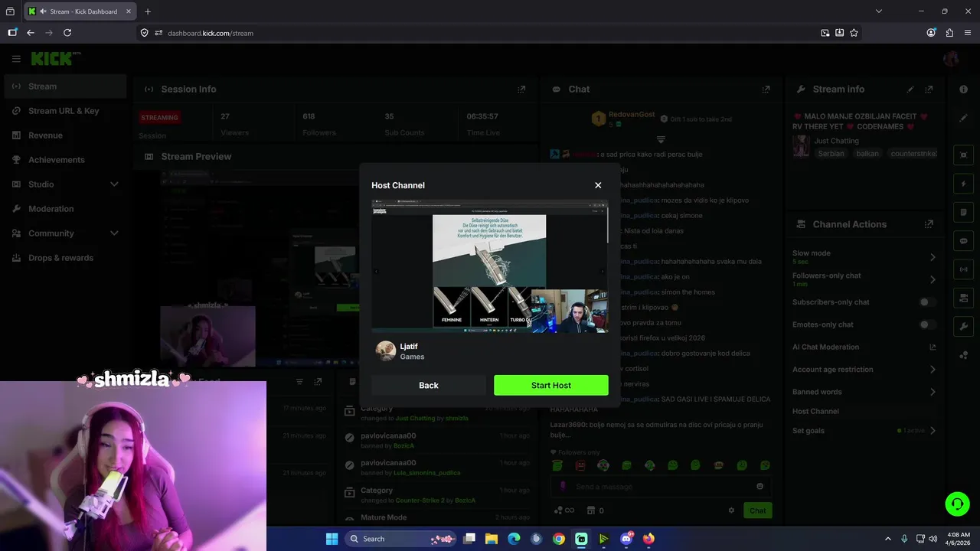Screen dimensions: 980x551
Task: Select Stream in sidebar
Action: (65, 86)
